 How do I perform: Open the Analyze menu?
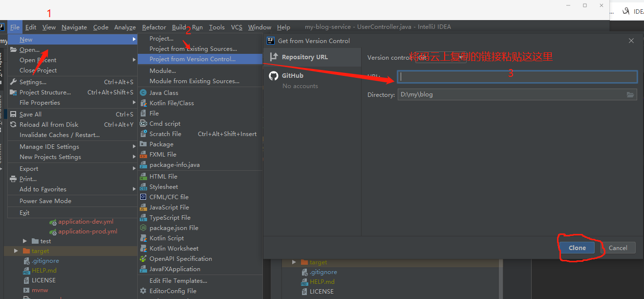pyautogui.click(x=125, y=27)
